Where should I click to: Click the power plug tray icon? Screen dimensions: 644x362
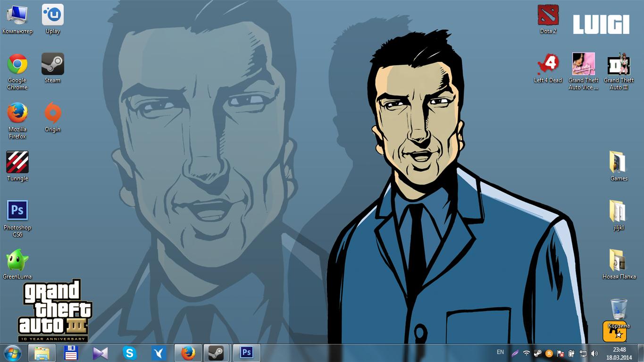(x=572, y=353)
